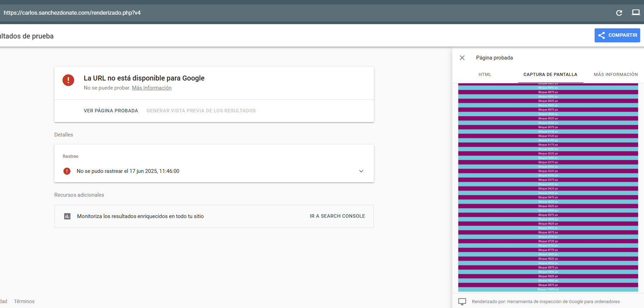Click the laptop device icon in URL bar
The height and width of the screenshot is (308, 644).
click(x=636, y=13)
